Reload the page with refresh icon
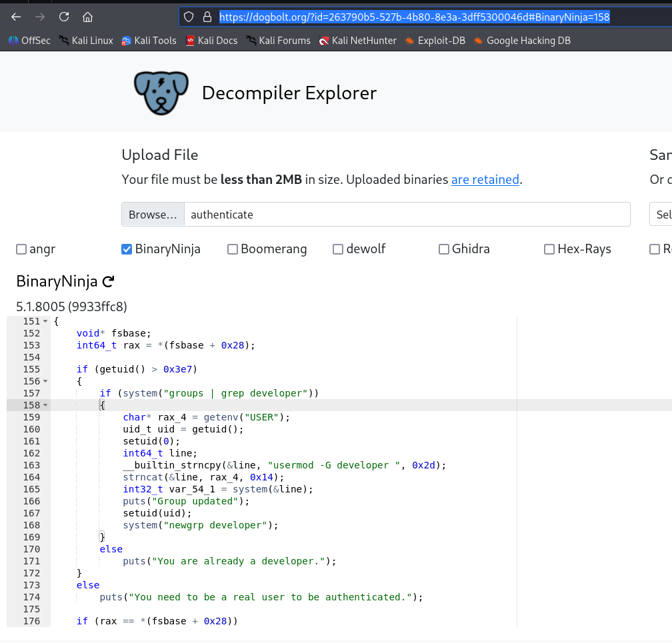672x643 pixels. coord(64,17)
